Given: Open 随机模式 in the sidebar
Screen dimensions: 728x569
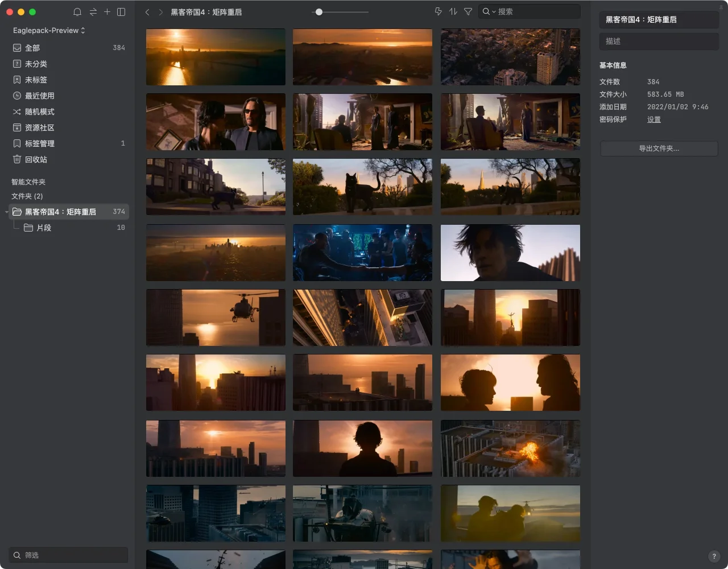Looking at the screenshot, I should coord(69,112).
